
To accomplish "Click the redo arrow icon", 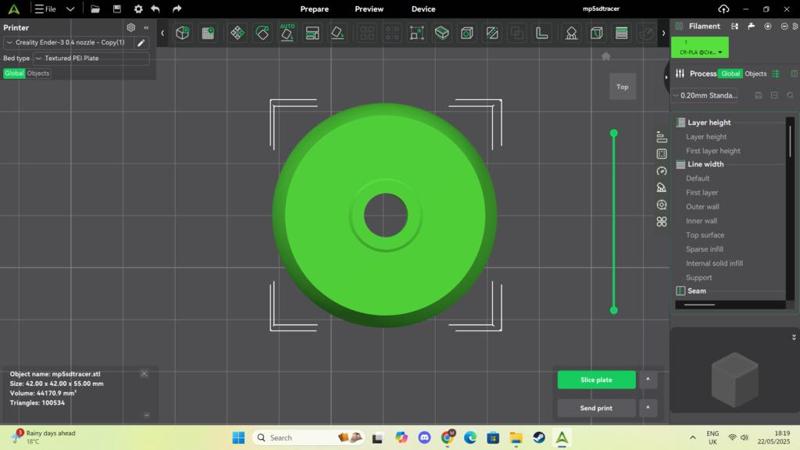I will point(177,9).
